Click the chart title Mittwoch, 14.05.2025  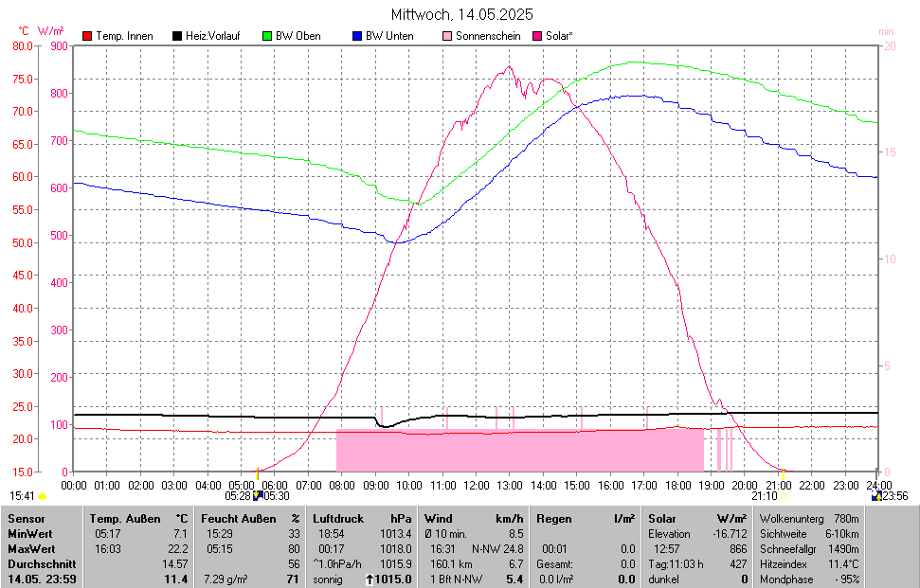[461, 14]
